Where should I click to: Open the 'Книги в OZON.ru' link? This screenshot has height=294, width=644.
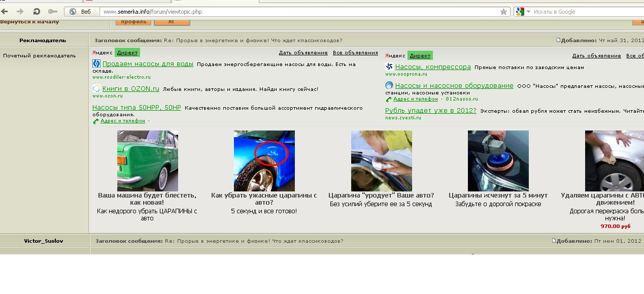(x=130, y=88)
